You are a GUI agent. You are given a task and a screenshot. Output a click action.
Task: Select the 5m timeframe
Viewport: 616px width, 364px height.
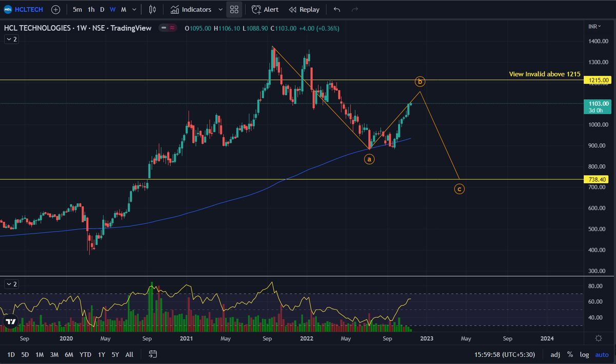point(77,9)
